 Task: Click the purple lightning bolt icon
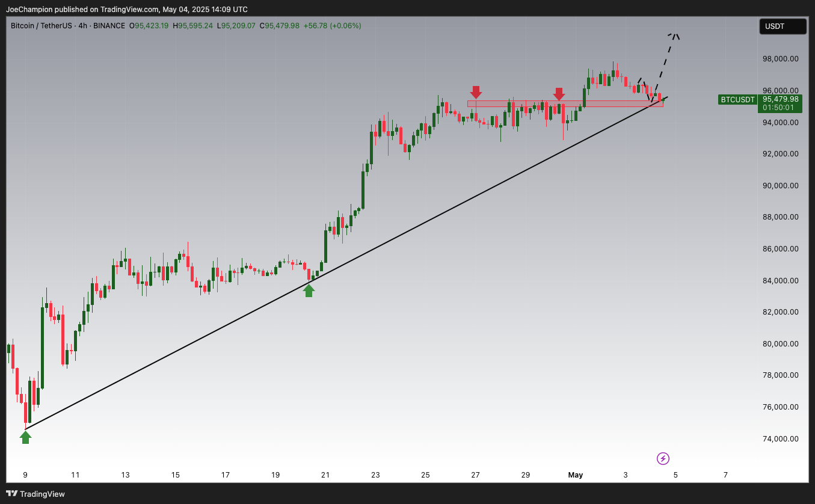pos(663,459)
